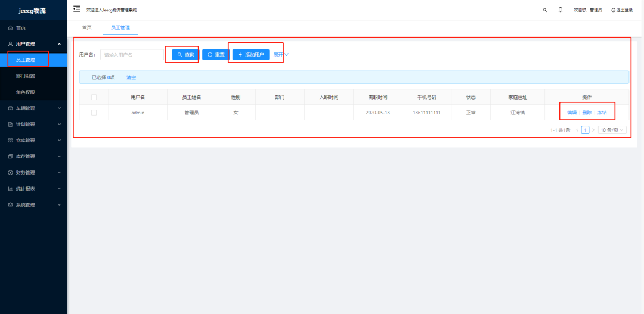Image resolution: width=644 pixels, height=314 pixels.
Task: Open the 欢迎您, 管理员 user menu
Action: (588, 10)
